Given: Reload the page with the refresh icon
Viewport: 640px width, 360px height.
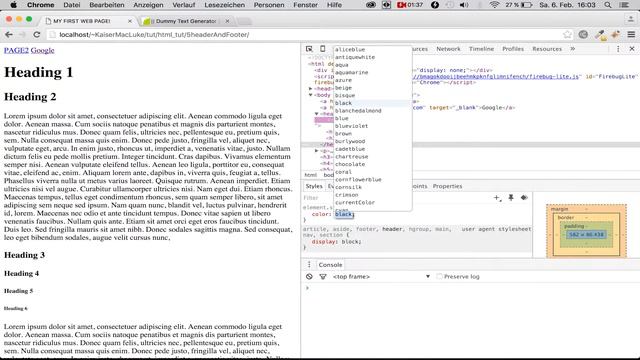Looking at the screenshot, I should (x=37, y=35).
